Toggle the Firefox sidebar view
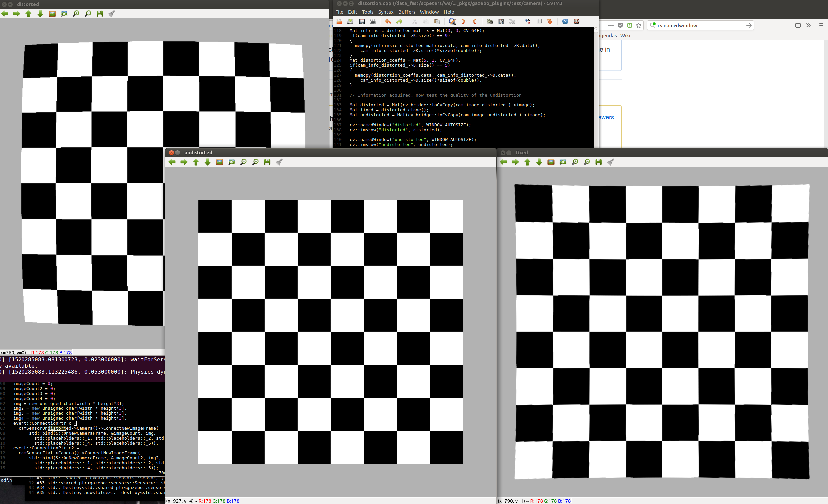Screen dimensions: 828x504 tap(798, 25)
